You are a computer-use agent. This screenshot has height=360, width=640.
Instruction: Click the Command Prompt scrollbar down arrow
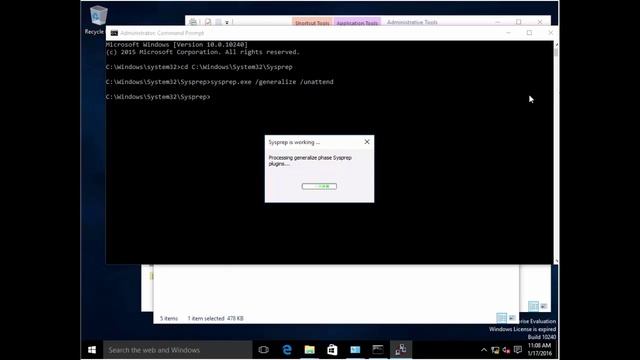[x=556, y=261]
